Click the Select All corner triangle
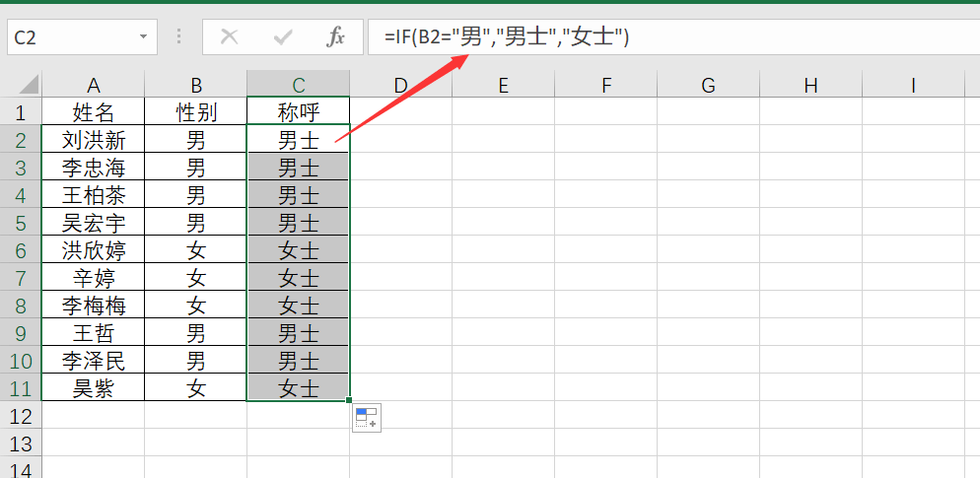Viewport: 980px width, 478px height. [29, 85]
